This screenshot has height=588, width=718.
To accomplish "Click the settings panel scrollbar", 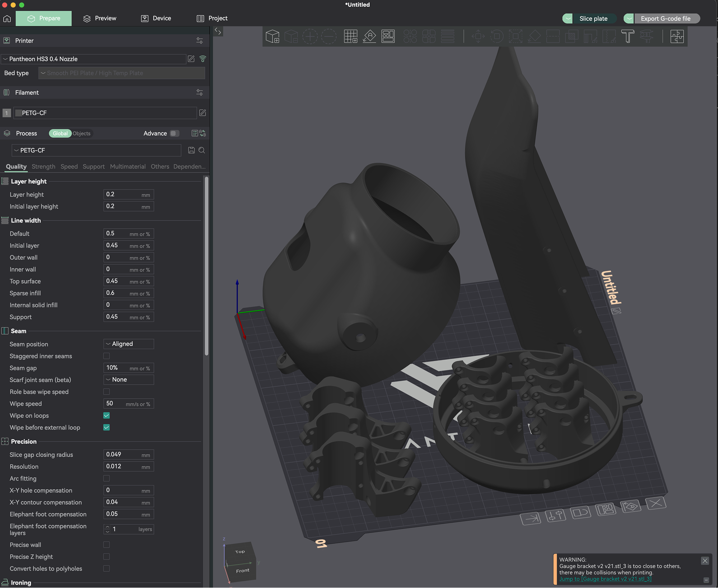I will [206, 266].
